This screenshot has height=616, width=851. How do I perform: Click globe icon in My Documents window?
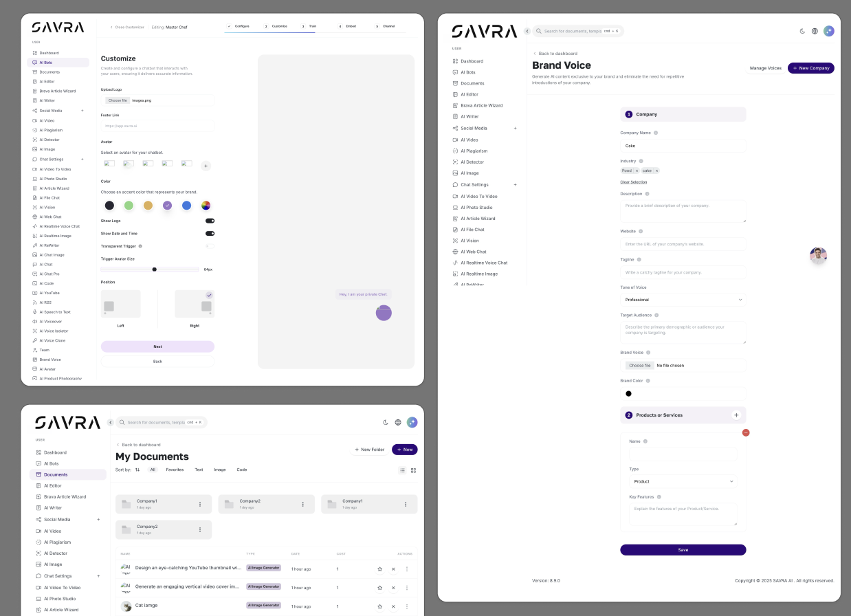tap(398, 422)
